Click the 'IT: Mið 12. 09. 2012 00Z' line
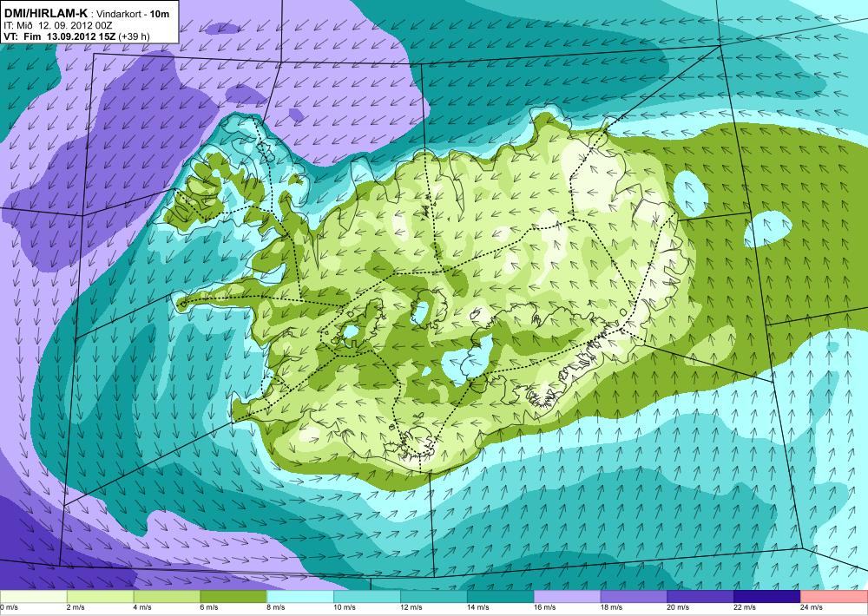This screenshot has width=868, height=616. pos(58,25)
